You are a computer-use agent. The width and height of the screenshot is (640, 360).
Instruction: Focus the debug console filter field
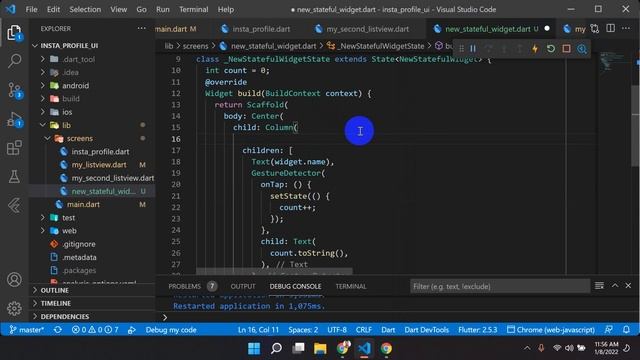click(x=500, y=286)
